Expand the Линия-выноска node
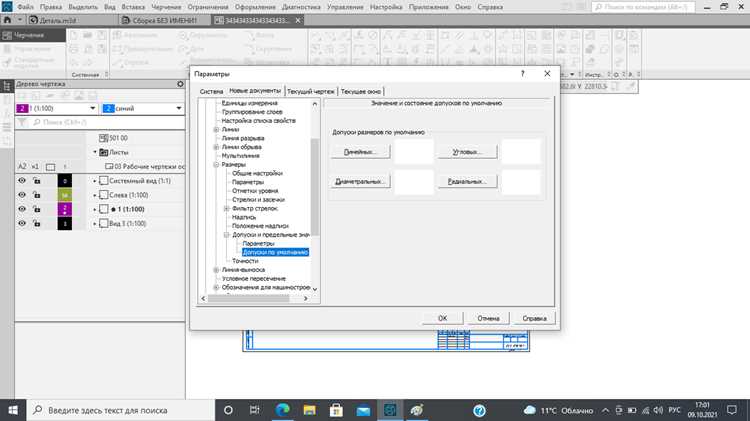This screenshot has height=421, width=750. 216,270
